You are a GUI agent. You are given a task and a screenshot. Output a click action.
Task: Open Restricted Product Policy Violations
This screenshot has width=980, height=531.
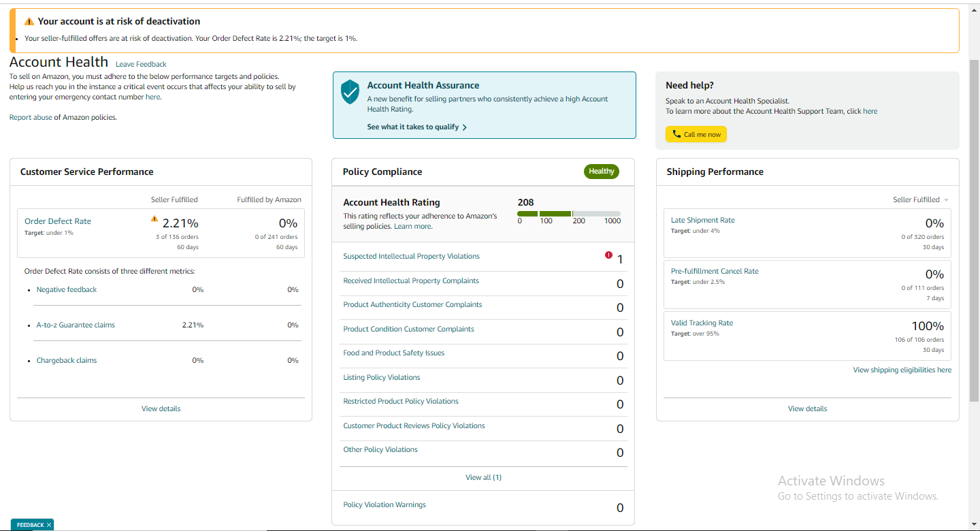pyautogui.click(x=401, y=401)
